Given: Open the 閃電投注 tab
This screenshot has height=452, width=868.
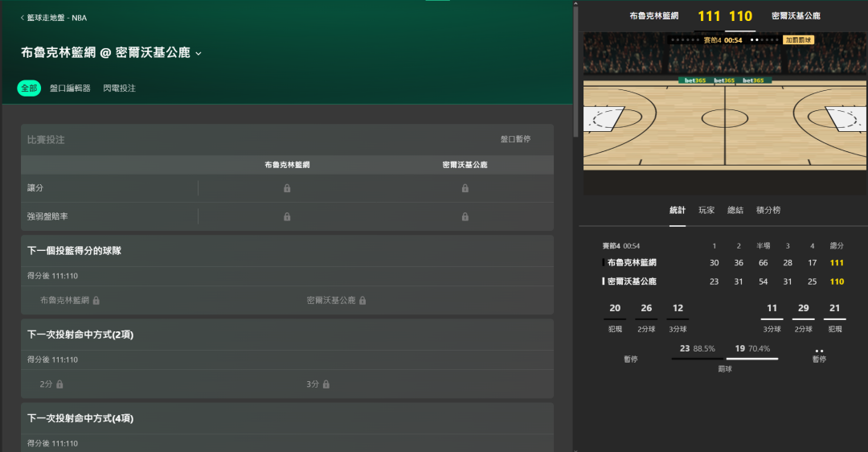Looking at the screenshot, I should [x=119, y=88].
